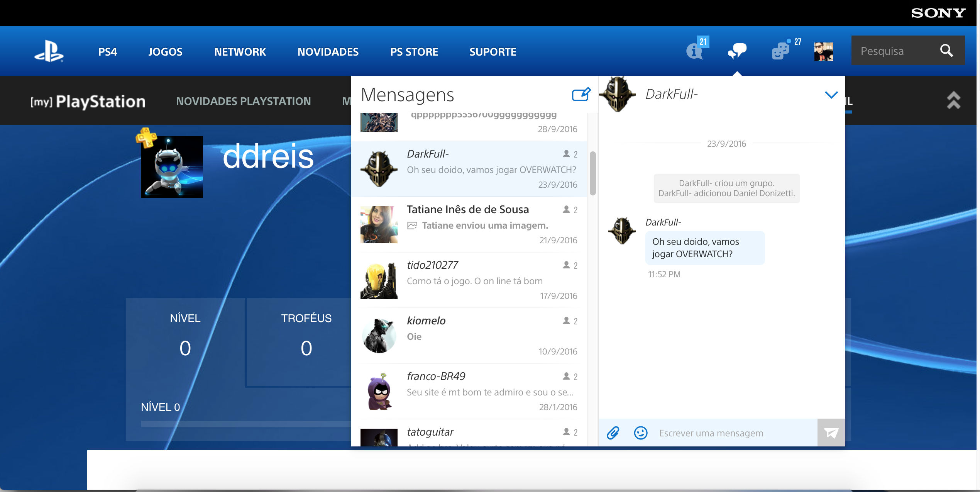Open the emoji picker smiley icon

point(640,433)
